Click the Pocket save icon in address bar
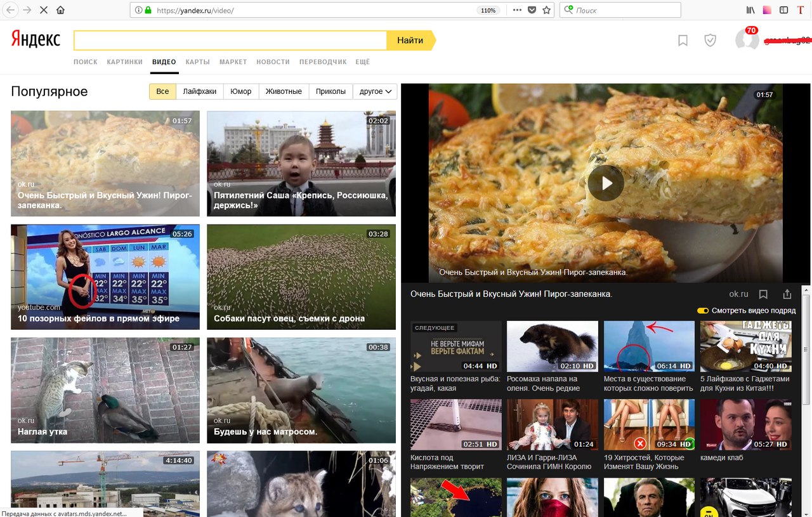 pyautogui.click(x=532, y=10)
